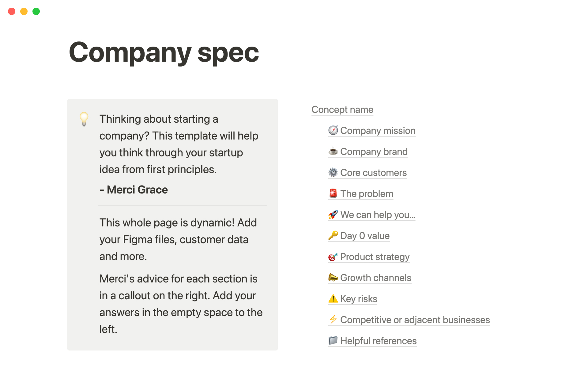Open the Helpful references link

pos(378,341)
